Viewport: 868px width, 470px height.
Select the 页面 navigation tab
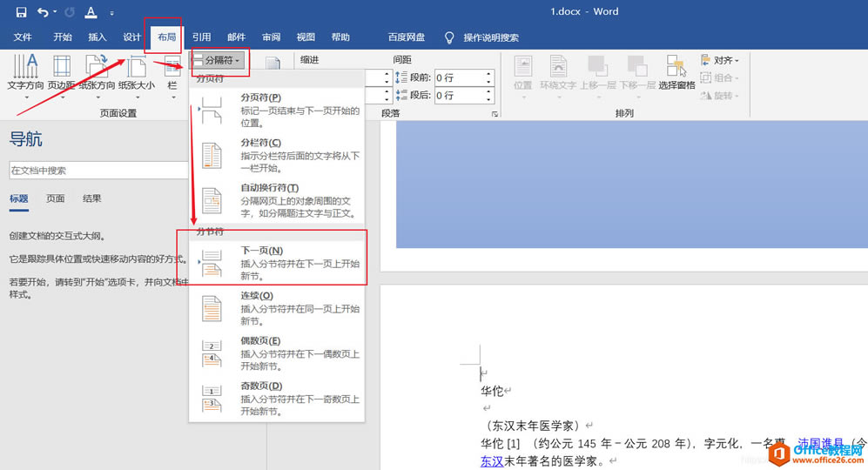(56, 198)
